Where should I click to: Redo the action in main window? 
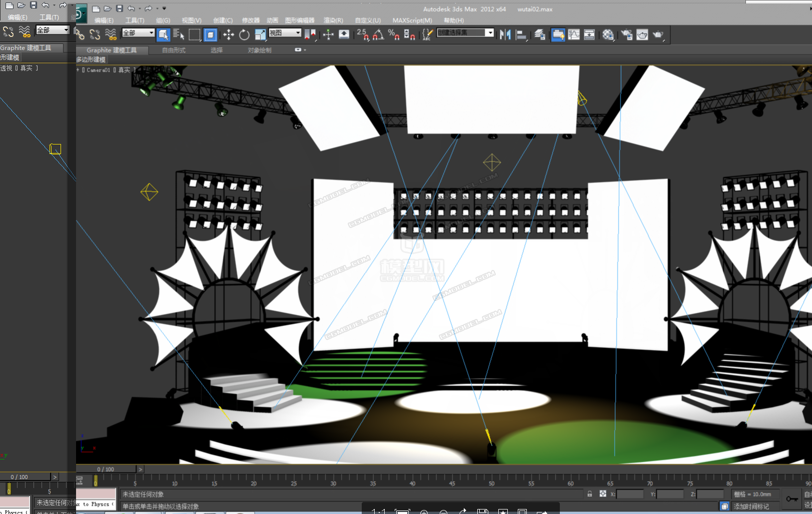pos(149,8)
